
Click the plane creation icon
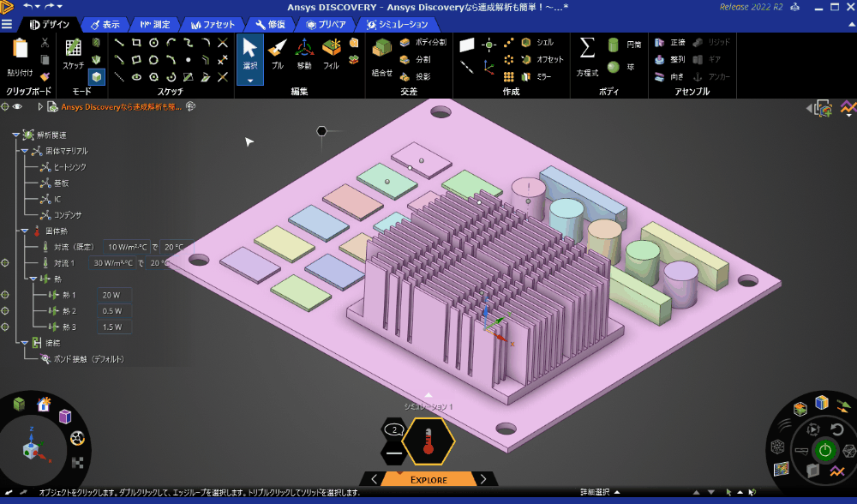tap(467, 45)
